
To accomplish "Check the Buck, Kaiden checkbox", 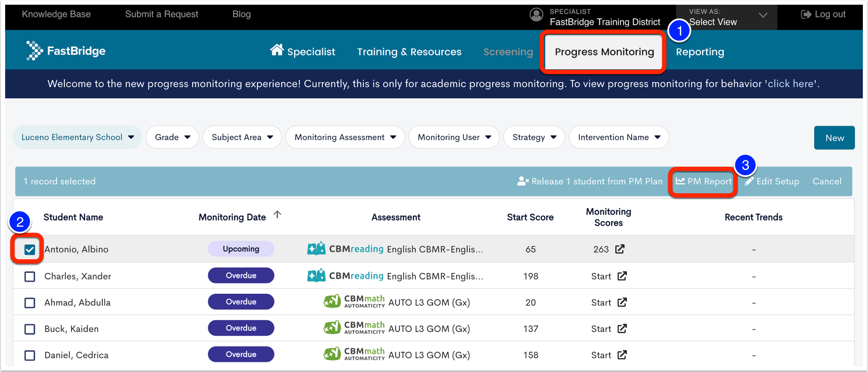I will pyautogui.click(x=30, y=329).
